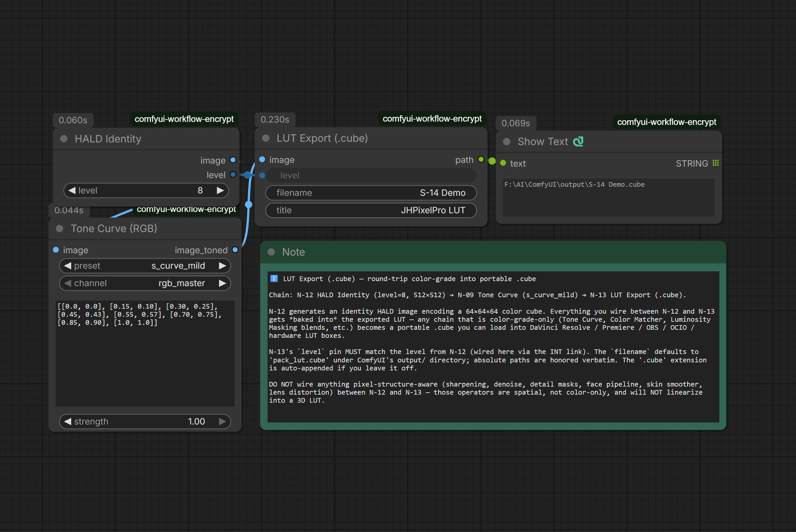Click the 0.069s execution time badge
This screenshot has width=796, height=532.
pos(516,123)
